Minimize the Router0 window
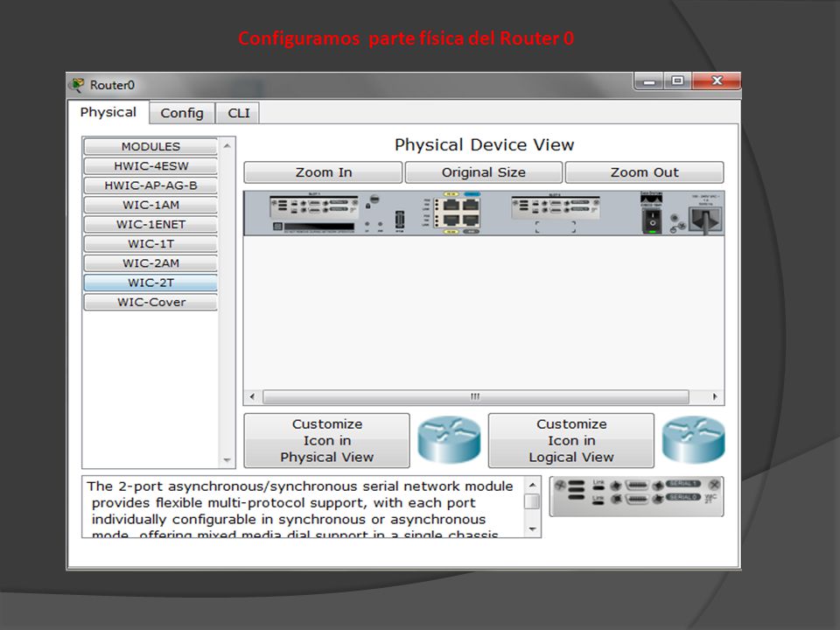The image size is (840, 630). click(x=649, y=81)
